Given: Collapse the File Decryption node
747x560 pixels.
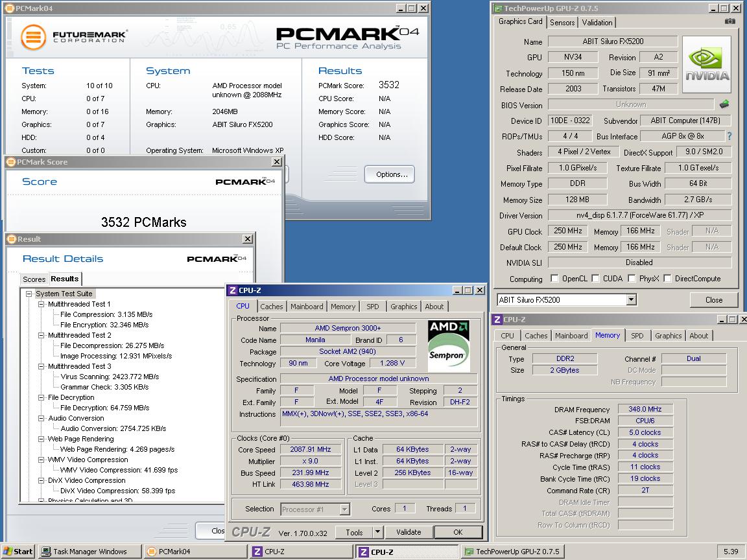Looking at the screenshot, I should 41,397.
